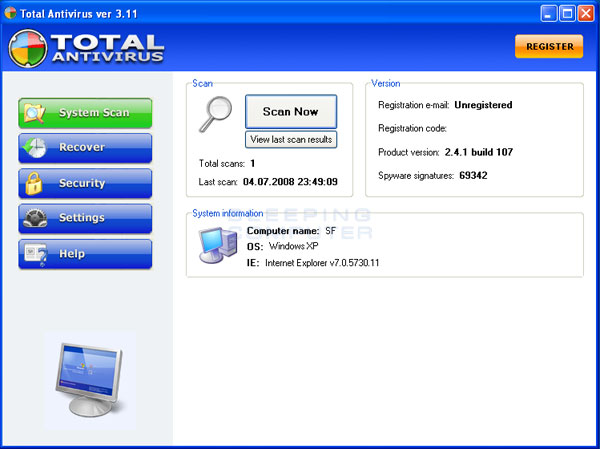The image size is (600, 449).
Task: Click the last scan date '04.07.2008 23:49:09'
Action: pos(290,181)
